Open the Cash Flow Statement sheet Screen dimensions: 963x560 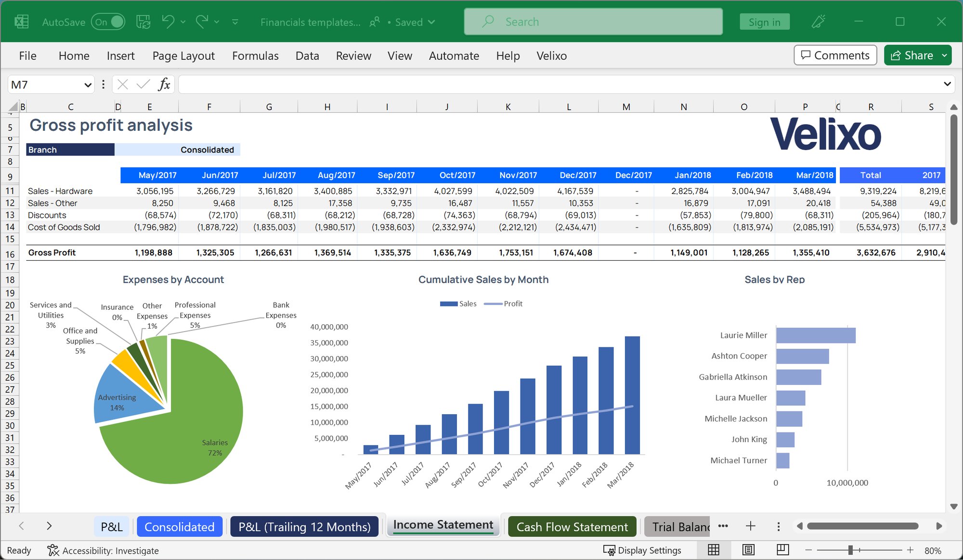pos(572,526)
